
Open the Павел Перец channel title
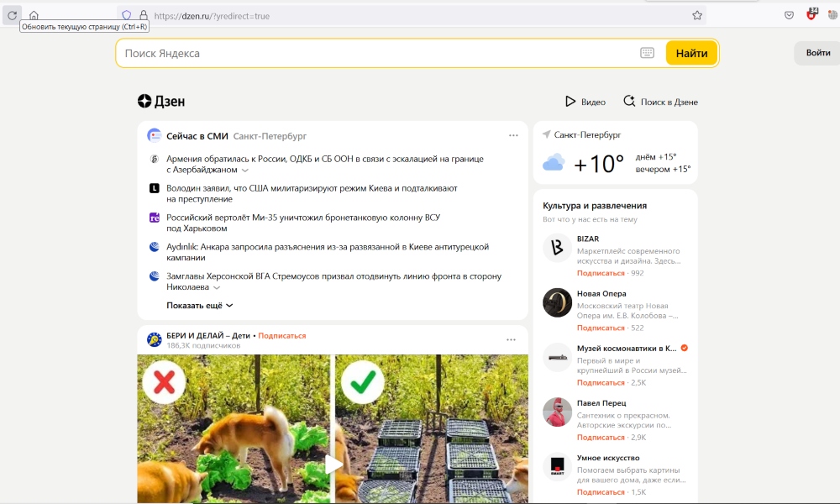[x=601, y=402]
